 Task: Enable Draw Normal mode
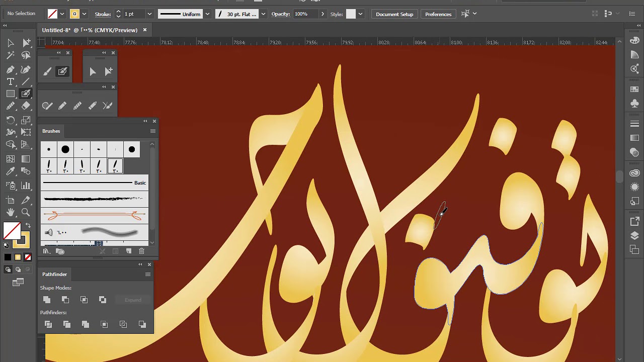pos(8,270)
